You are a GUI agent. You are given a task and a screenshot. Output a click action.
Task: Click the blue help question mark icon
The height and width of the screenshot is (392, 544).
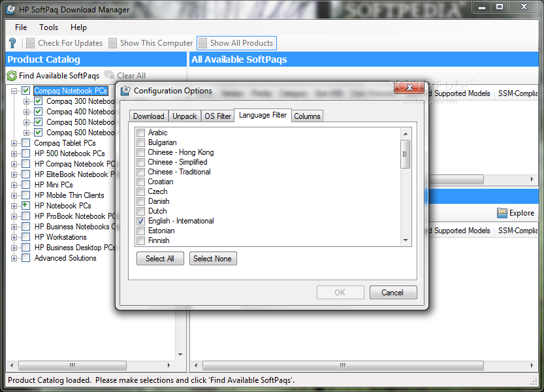12,43
